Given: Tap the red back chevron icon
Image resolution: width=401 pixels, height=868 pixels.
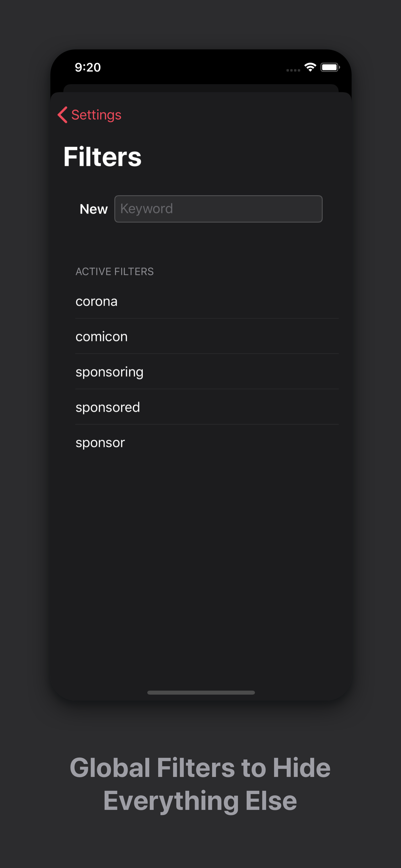Looking at the screenshot, I should (x=63, y=115).
